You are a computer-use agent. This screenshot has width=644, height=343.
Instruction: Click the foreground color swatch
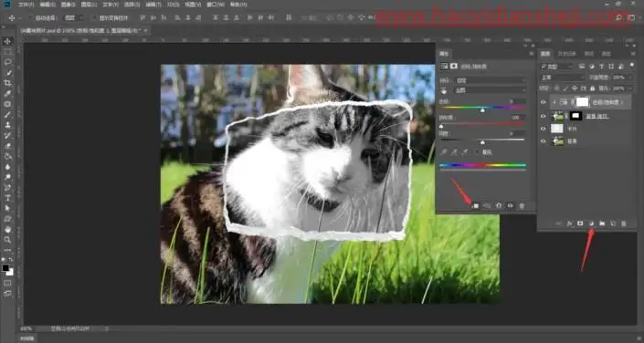[x=5, y=268]
